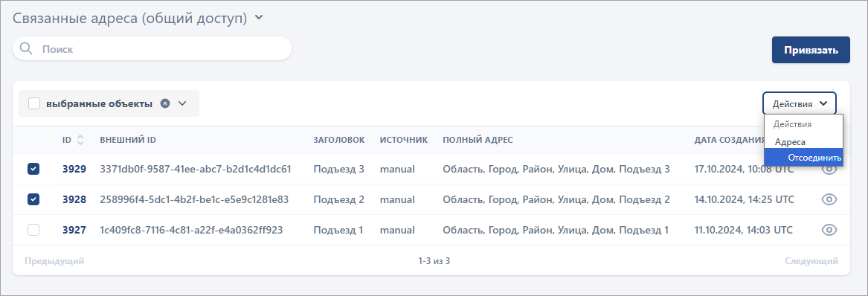View address 3928 with the eye icon
This screenshot has height=296, width=868.
coord(829,199)
